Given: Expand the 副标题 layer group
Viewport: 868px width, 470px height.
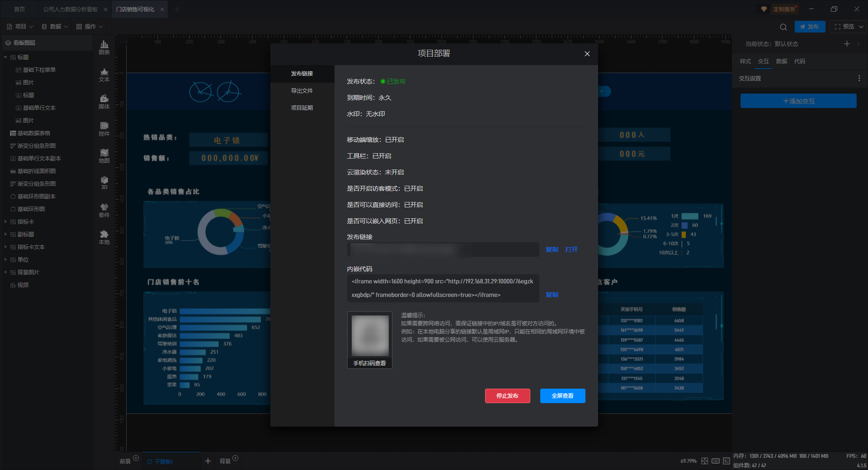Looking at the screenshot, I should [x=5, y=235].
